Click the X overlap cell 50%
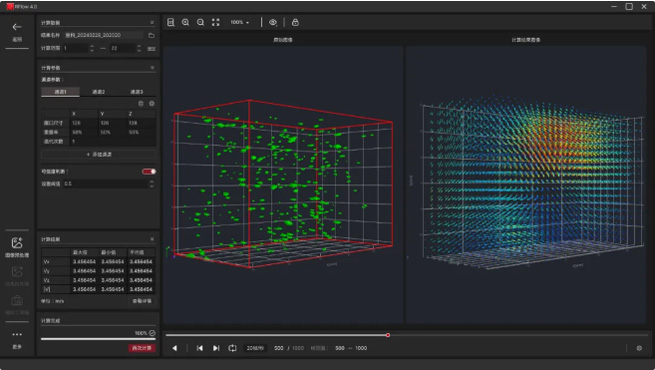Viewport: 655px width, 370px height. [84, 132]
